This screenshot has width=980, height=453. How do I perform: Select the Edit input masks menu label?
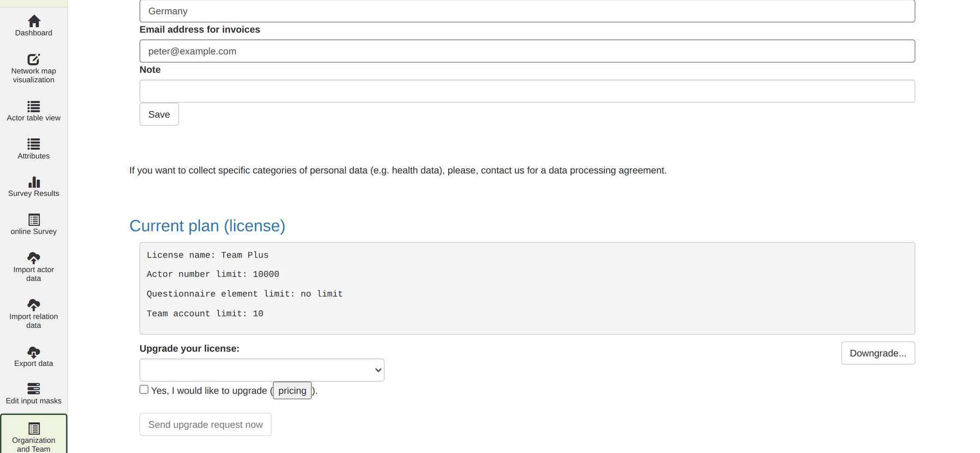pyautogui.click(x=34, y=401)
